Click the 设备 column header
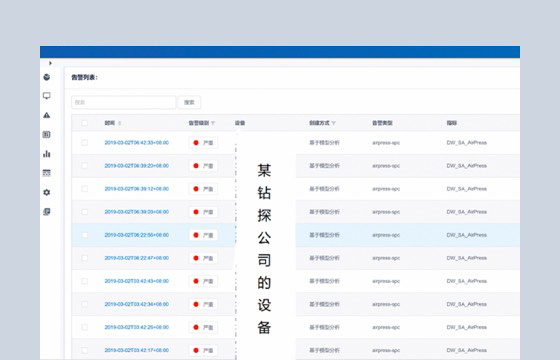Viewport: 560px width, 360px height. point(240,123)
